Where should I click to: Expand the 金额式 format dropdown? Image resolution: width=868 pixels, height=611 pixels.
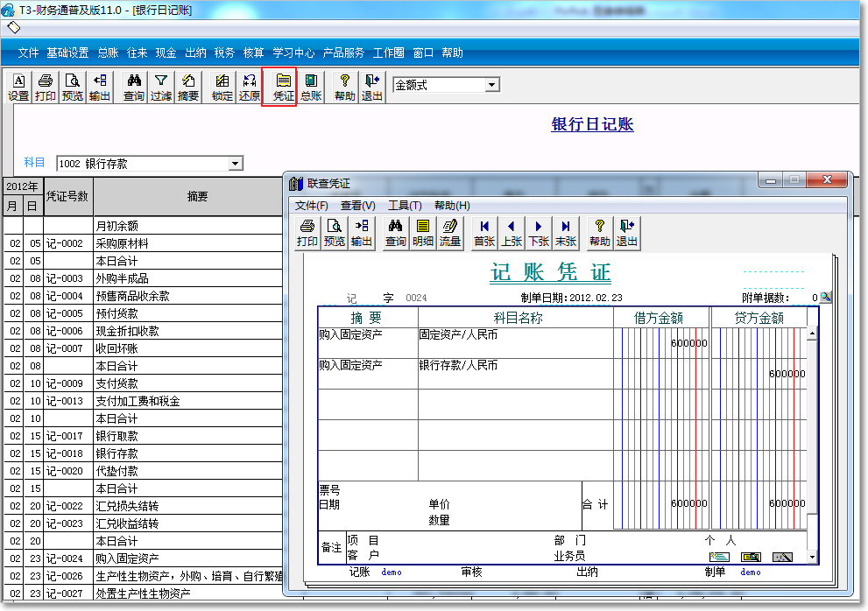point(491,85)
